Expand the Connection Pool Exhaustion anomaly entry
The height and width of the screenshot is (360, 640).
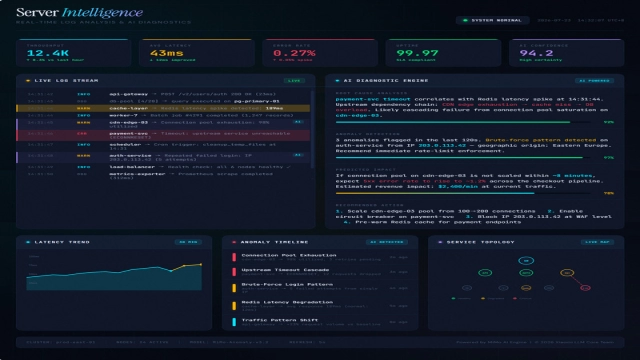pos(320,257)
